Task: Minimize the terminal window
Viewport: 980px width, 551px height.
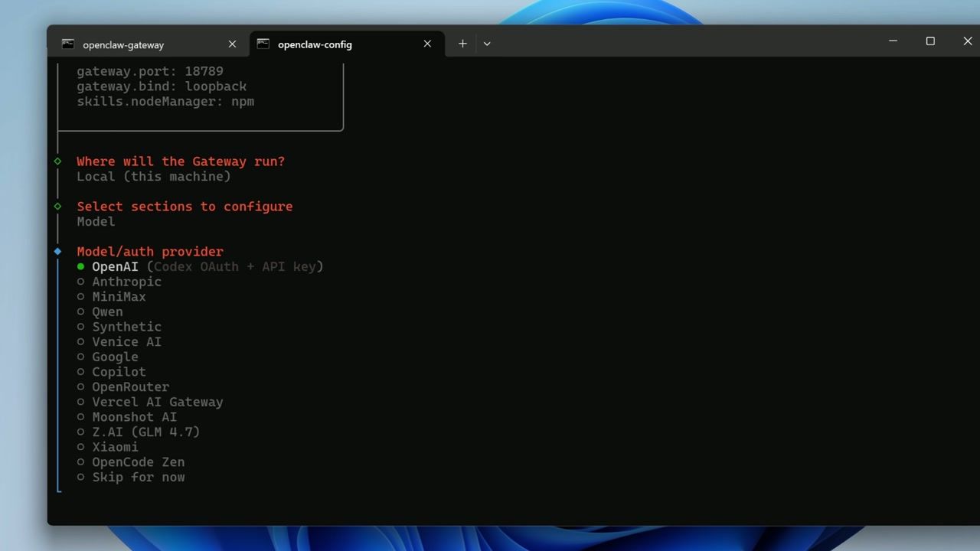Action: (893, 41)
